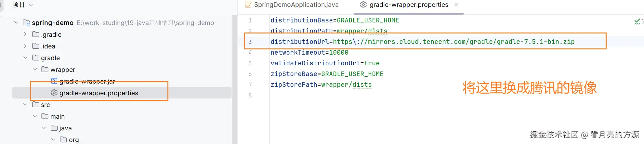
Task: Click line number 8 in gutter
Action: coord(250,95)
